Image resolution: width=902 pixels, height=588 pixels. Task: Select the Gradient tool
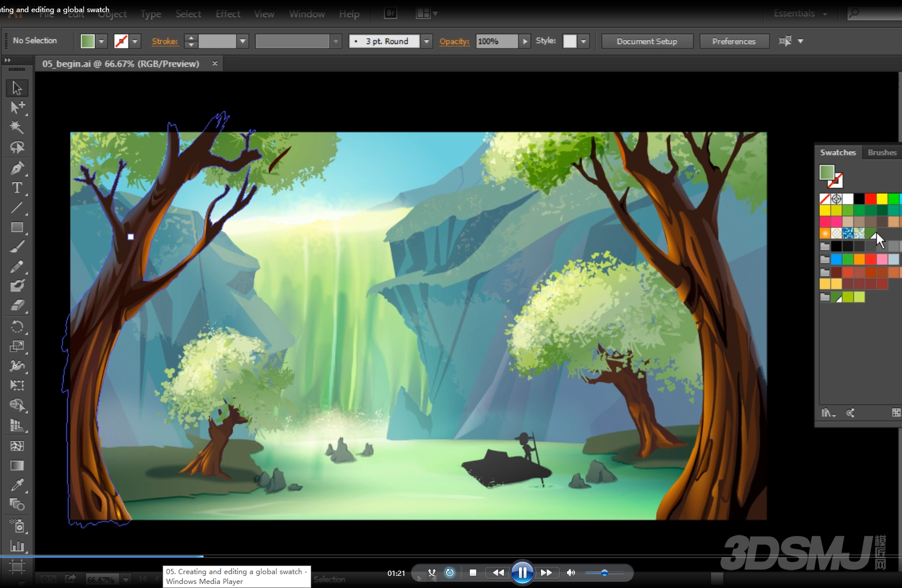[17, 465]
